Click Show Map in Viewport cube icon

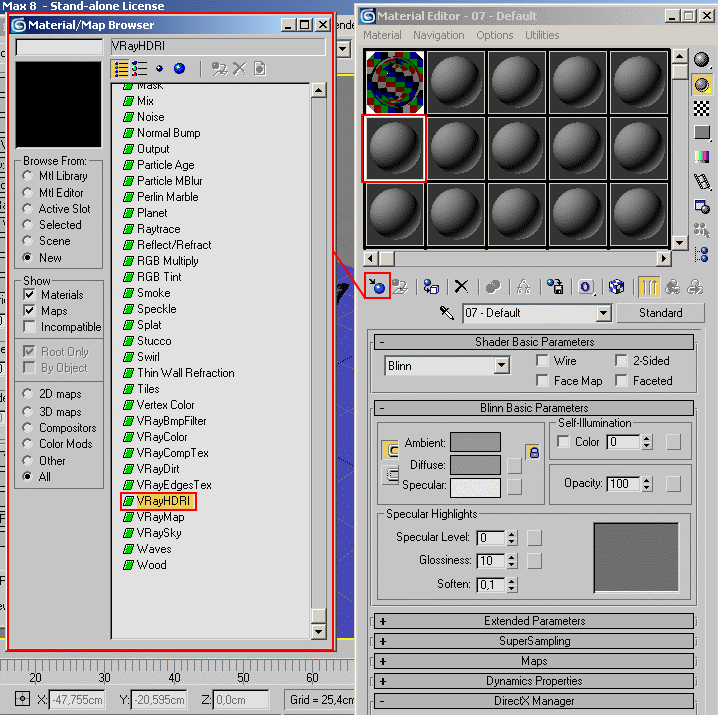tap(616, 287)
